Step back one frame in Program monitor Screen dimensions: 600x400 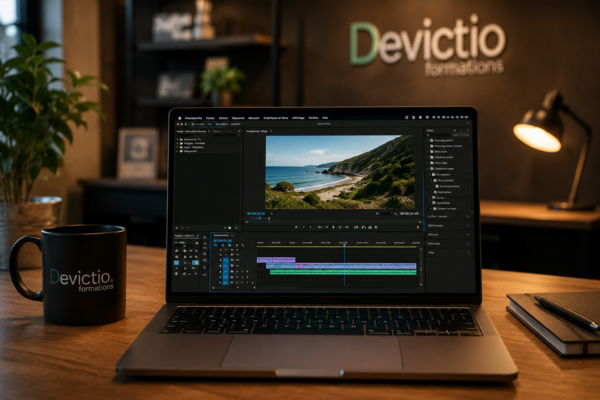coord(327,227)
